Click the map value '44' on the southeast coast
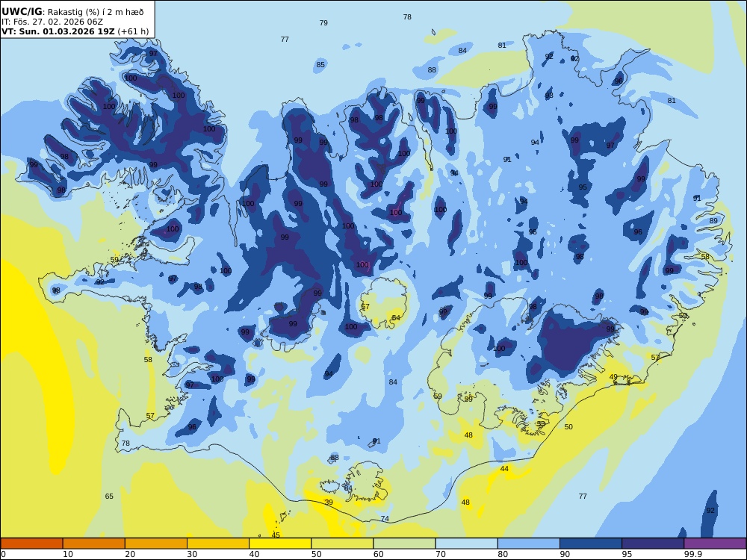Image resolution: width=747 pixels, height=560 pixels. click(504, 469)
